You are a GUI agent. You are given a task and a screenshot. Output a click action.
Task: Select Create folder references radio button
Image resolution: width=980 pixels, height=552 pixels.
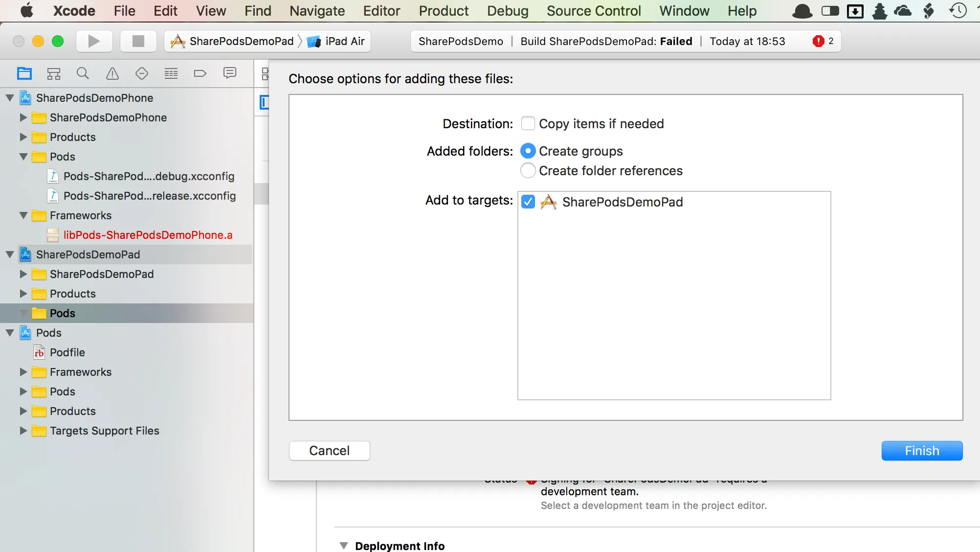pos(528,170)
